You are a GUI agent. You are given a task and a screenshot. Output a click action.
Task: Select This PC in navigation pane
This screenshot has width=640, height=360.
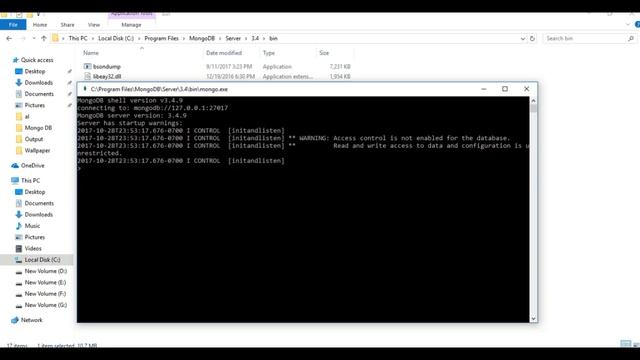pyautogui.click(x=30, y=180)
